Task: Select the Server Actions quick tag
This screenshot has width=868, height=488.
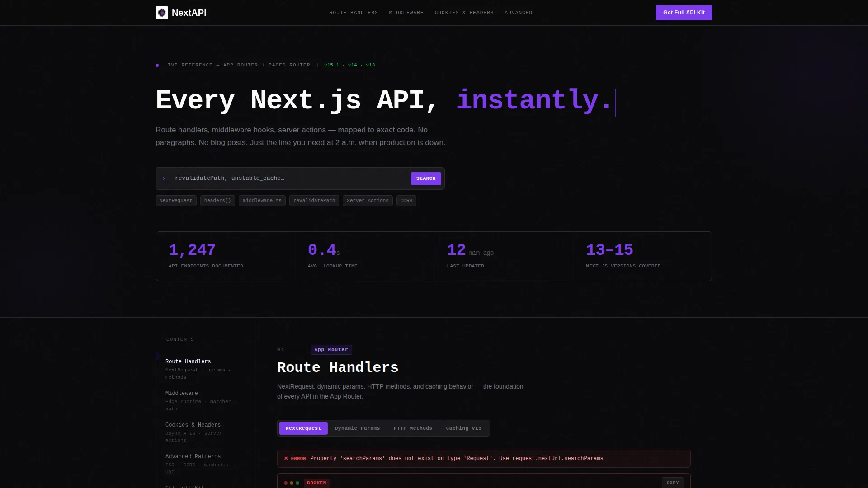Action: pyautogui.click(x=368, y=201)
